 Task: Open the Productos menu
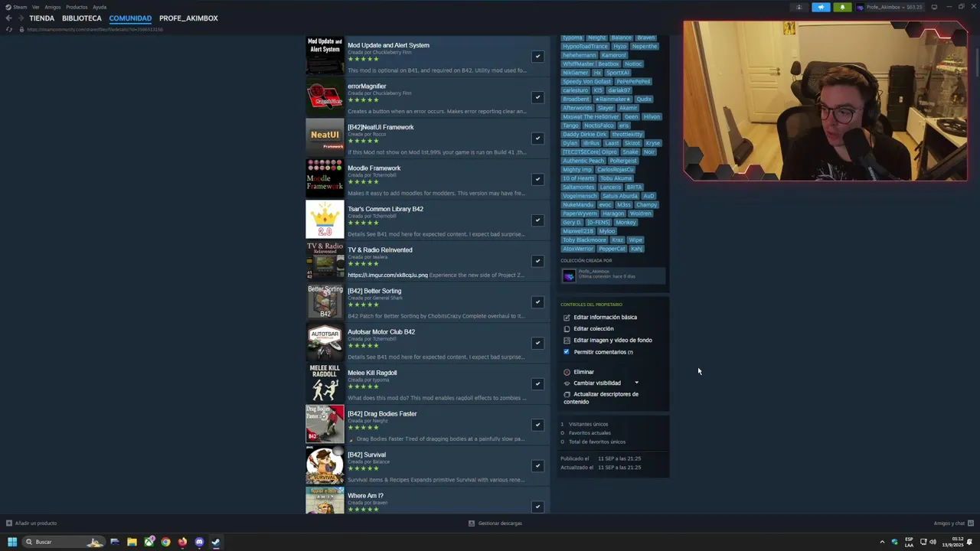(77, 7)
